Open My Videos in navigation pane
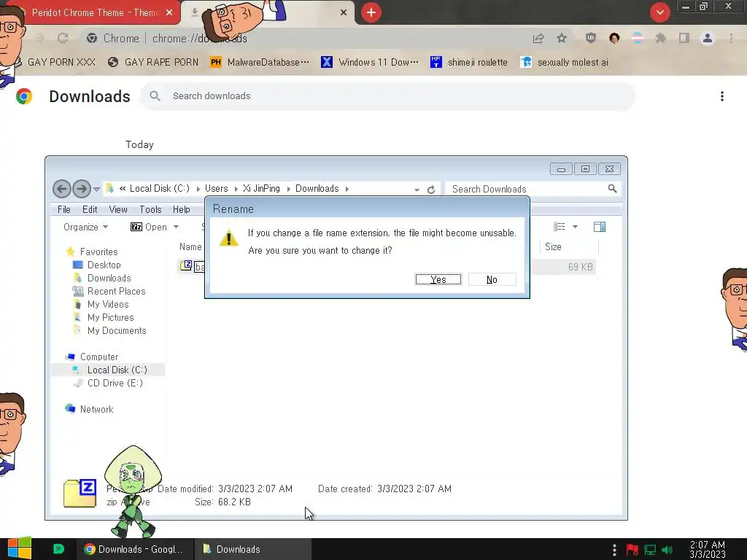 pyautogui.click(x=108, y=304)
